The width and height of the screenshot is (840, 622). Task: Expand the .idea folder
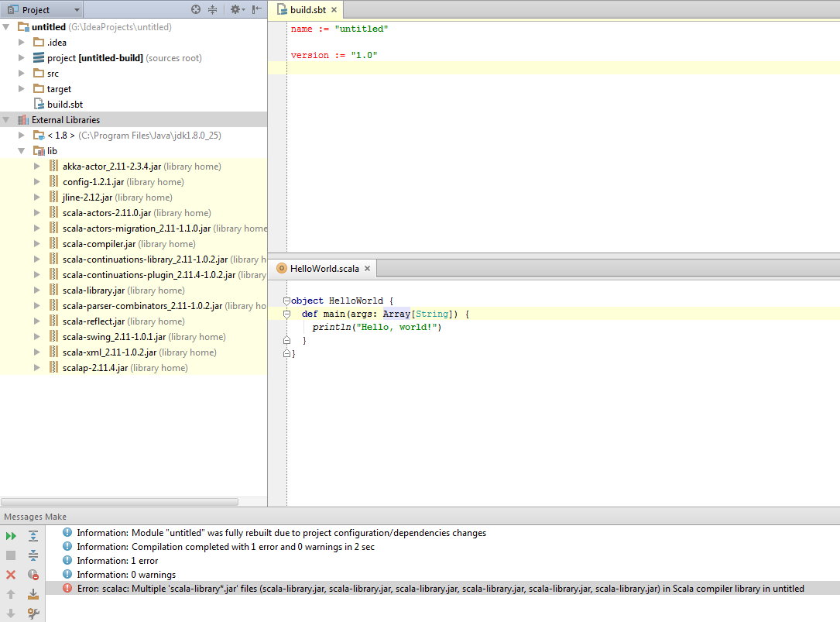22,43
